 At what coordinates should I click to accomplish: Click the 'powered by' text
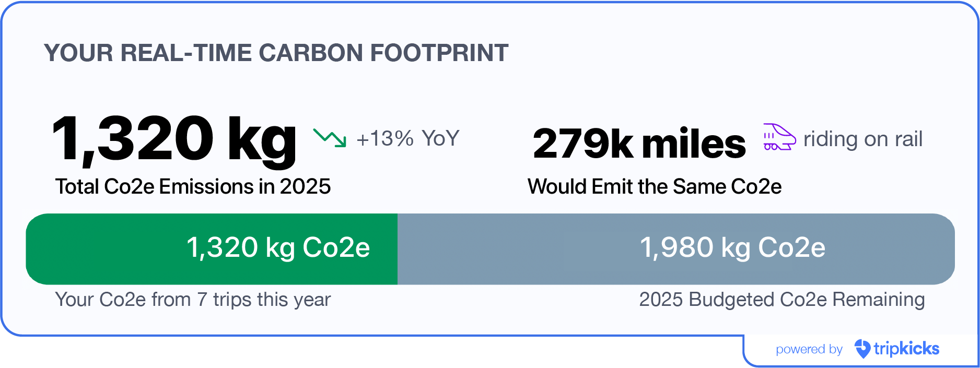(809, 349)
